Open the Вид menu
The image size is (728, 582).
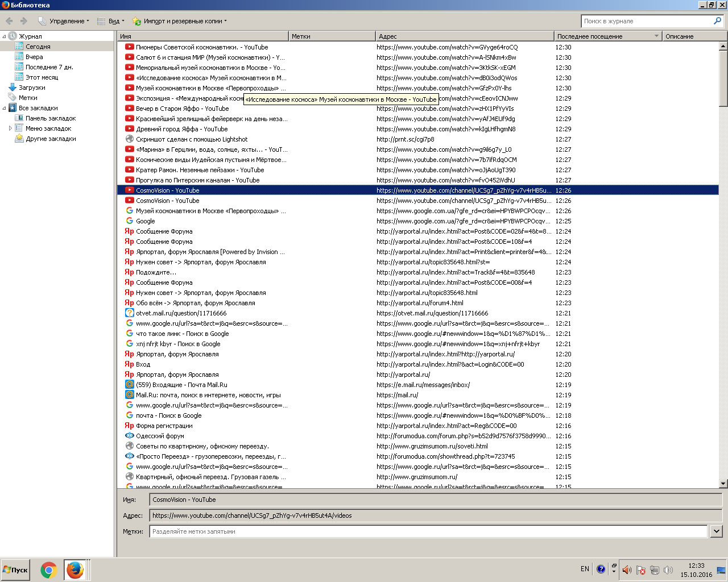[x=110, y=21]
